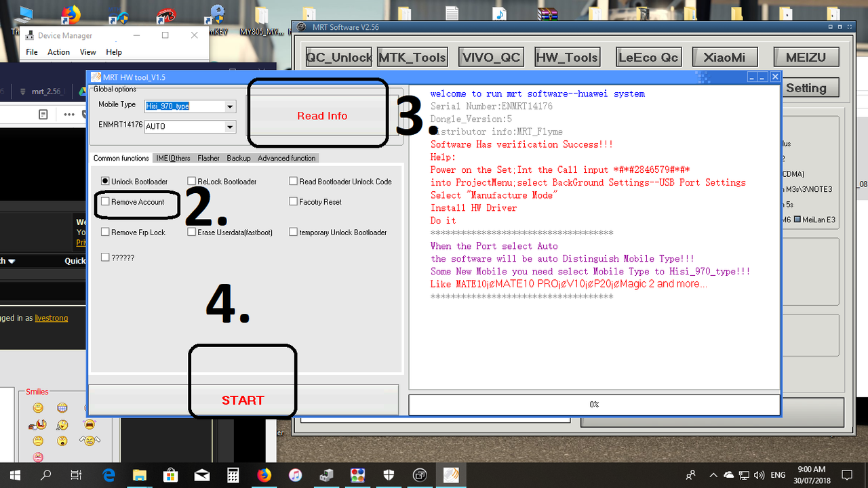Click the livestrong username link

pos(52,318)
